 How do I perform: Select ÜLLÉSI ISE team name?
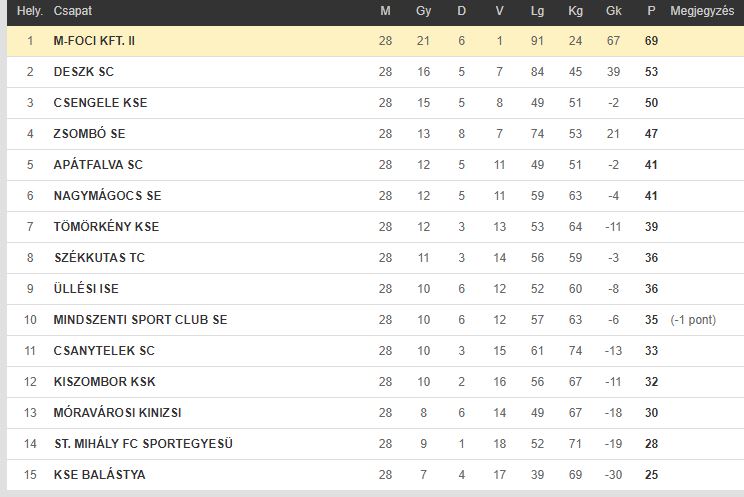pos(86,289)
